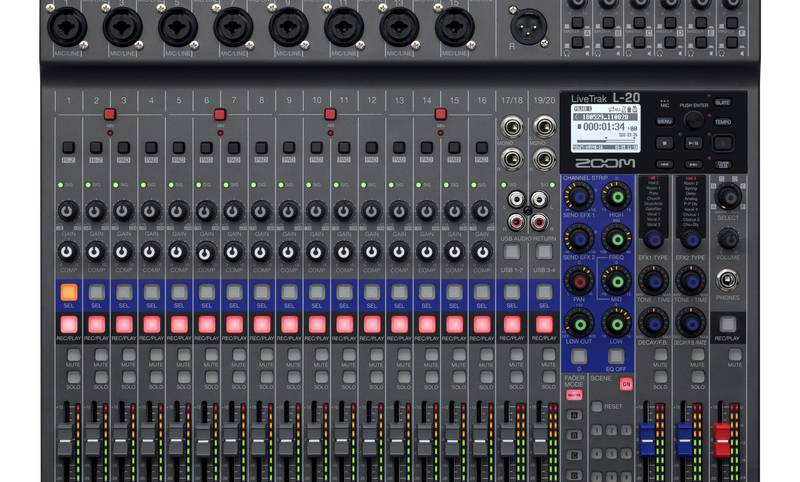Viewport: 800px width, 482px height.
Task: Toggle 48V phantom power for channels 1-4
Action: pyautogui.click(x=110, y=114)
